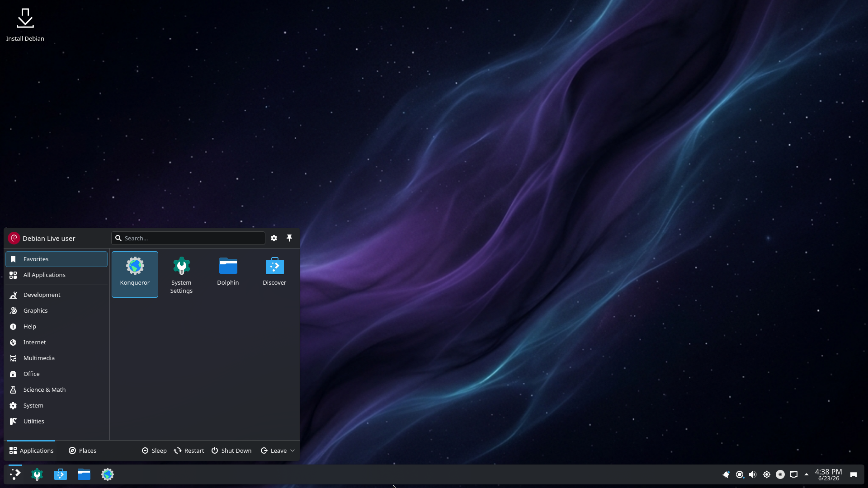868x488 pixels.
Task: Open the Utilities category
Action: click(57, 421)
